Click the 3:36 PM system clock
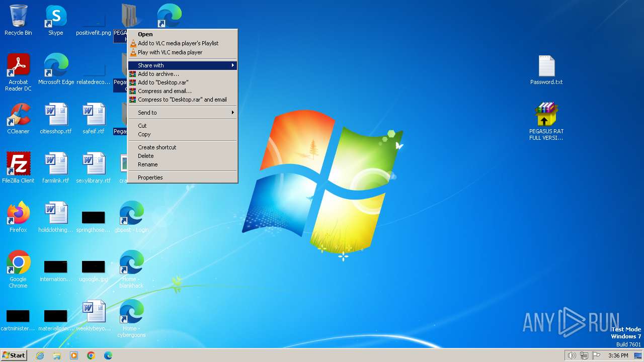The width and height of the screenshot is (644, 362). coord(618,355)
